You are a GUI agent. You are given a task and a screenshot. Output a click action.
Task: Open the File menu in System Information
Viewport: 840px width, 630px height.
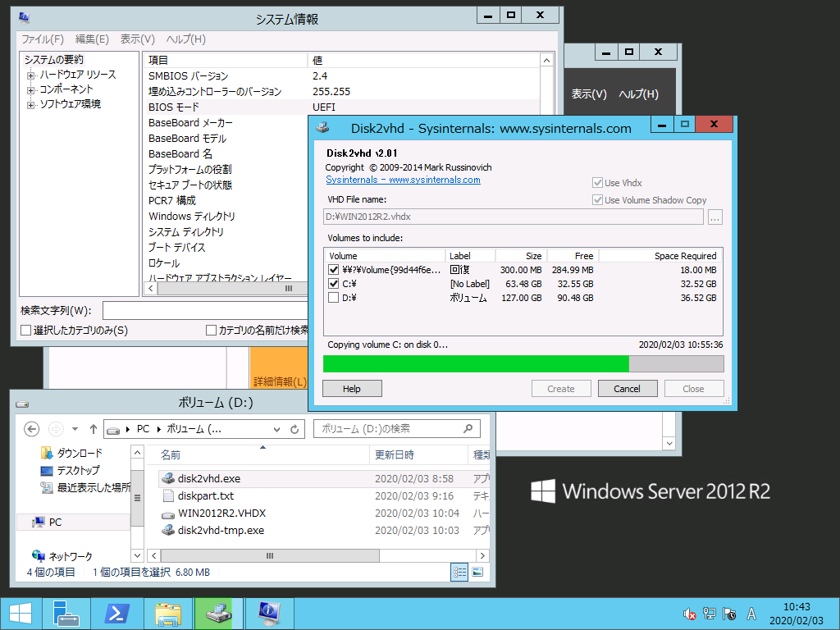(43, 39)
